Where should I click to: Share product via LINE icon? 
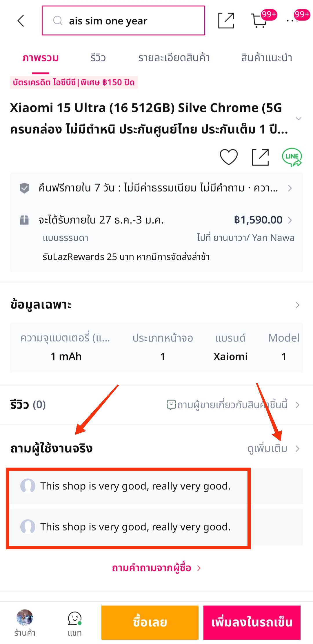click(x=292, y=157)
